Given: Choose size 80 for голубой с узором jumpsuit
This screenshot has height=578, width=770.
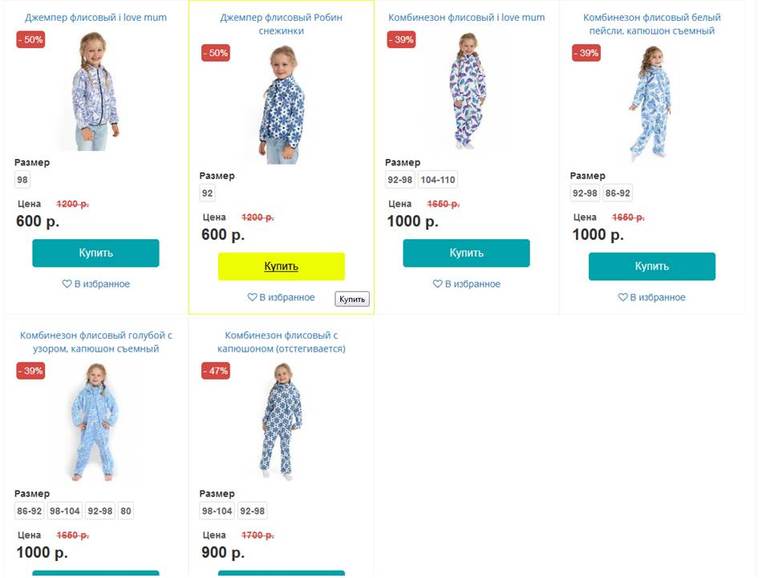Looking at the screenshot, I should [x=125, y=511].
